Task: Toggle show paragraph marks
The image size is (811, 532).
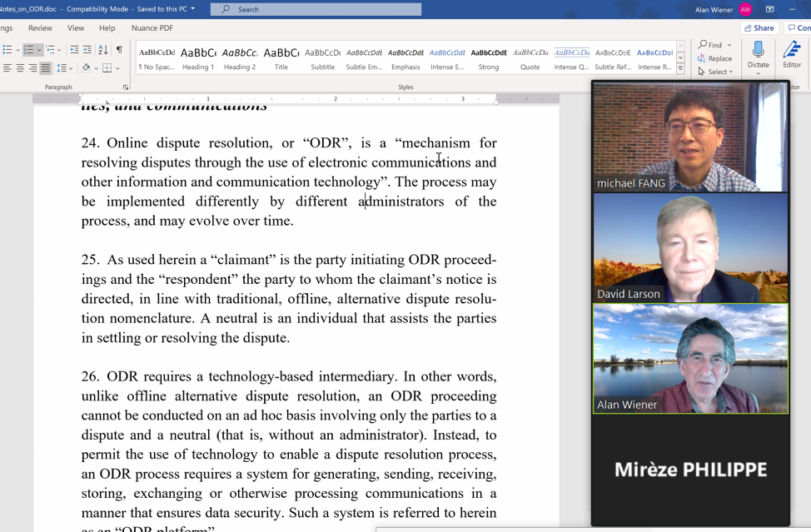Action: pyautogui.click(x=119, y=50)
